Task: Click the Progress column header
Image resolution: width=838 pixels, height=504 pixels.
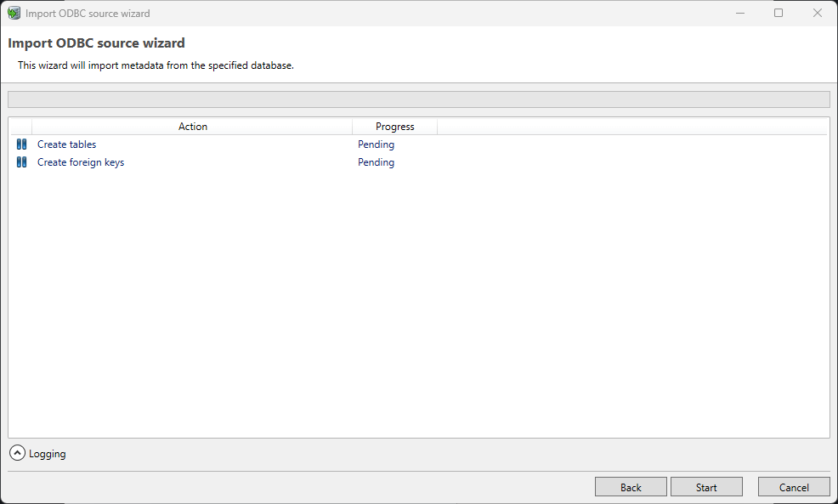Action: (394, 126)
